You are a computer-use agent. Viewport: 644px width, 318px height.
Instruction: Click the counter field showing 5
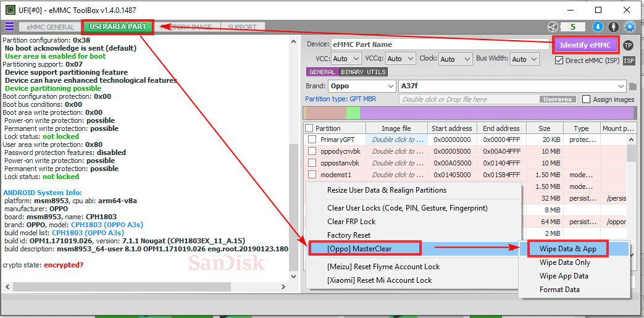coord(572,27)
